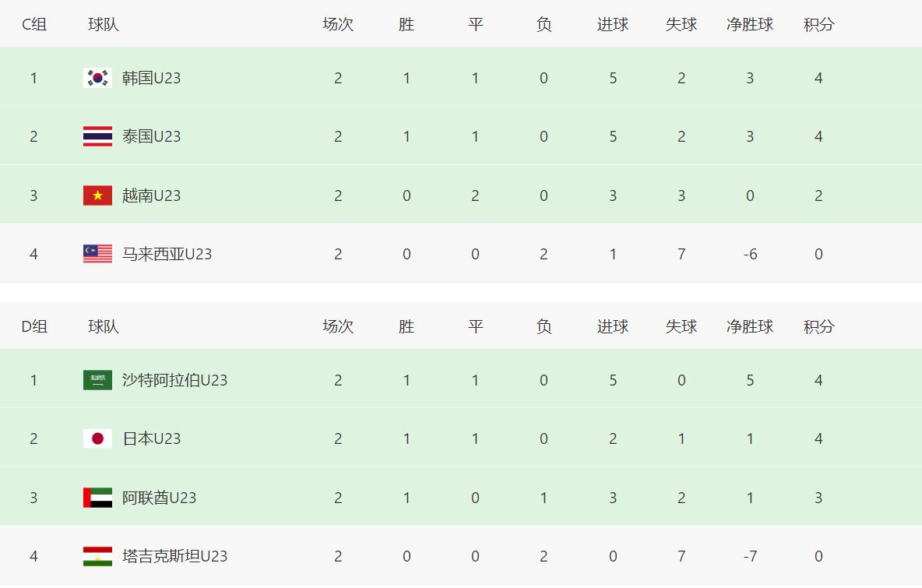This screenshot has width=922, height=588.
Task: Click the UAE flag icon
Action: click(x=97, y=498)
